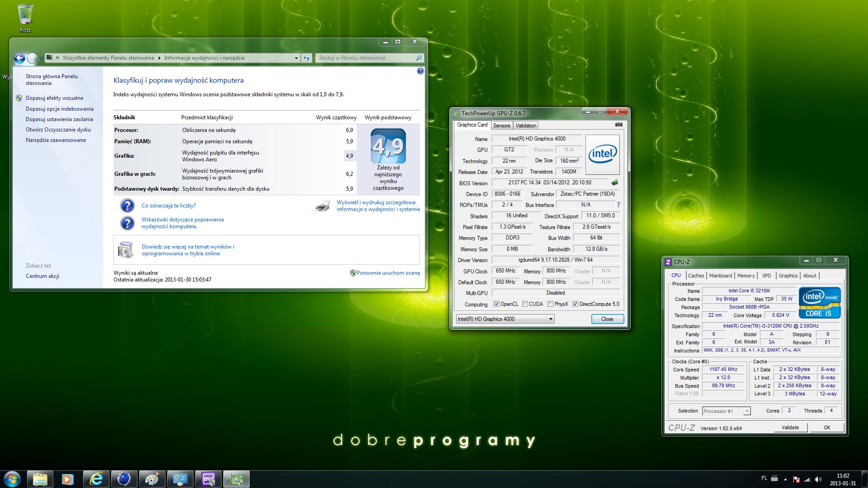Toggle the OpenCL checkbox

[x=496, y=304]
